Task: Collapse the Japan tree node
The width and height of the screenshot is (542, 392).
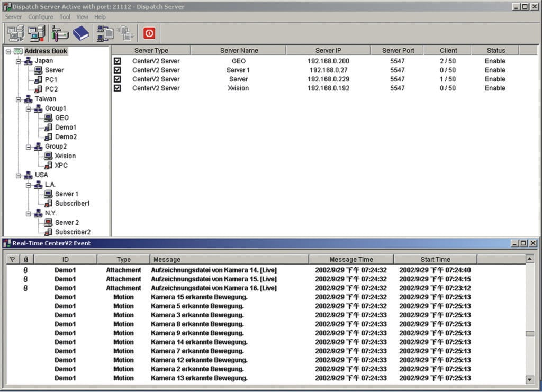Action: 19,61
